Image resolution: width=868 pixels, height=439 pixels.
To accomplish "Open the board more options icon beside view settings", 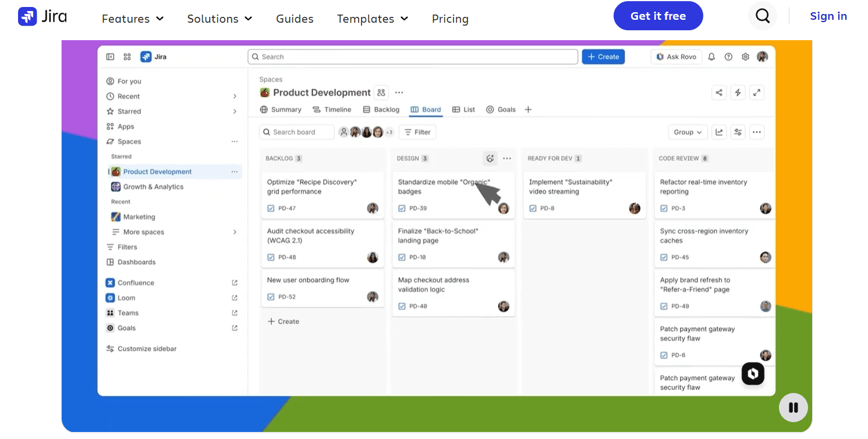I will (x=757, y=132).
